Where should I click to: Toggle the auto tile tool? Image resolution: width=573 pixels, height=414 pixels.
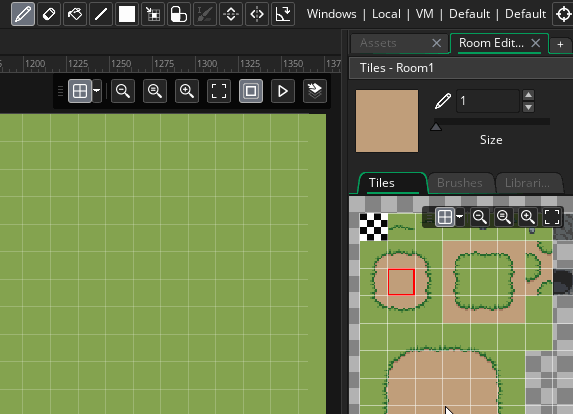[x=179, y=14]
